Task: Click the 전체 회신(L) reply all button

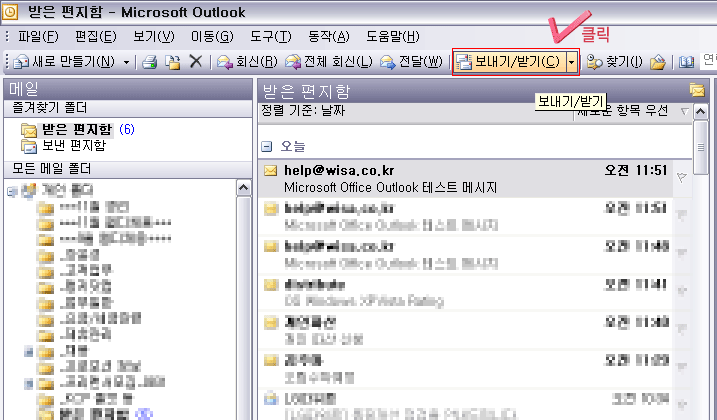Action: [328, 62]
